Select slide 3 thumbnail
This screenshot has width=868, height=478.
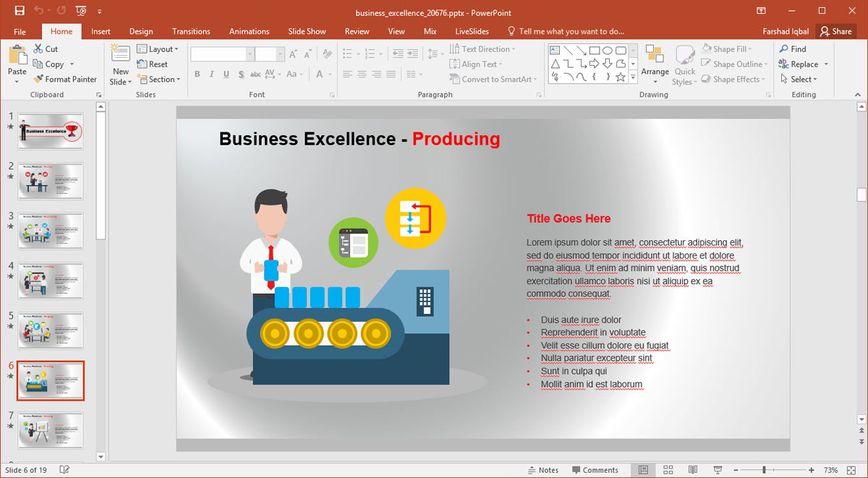tap(51, 230)
